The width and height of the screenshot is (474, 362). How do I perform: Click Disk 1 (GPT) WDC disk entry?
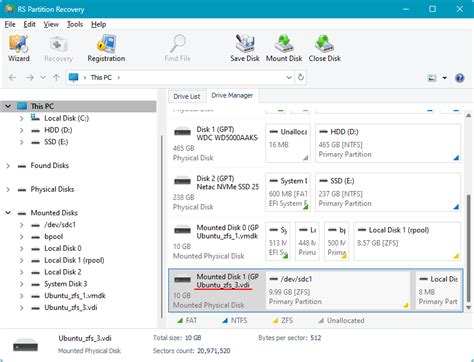pyautogui.click(x=216, y=143)
